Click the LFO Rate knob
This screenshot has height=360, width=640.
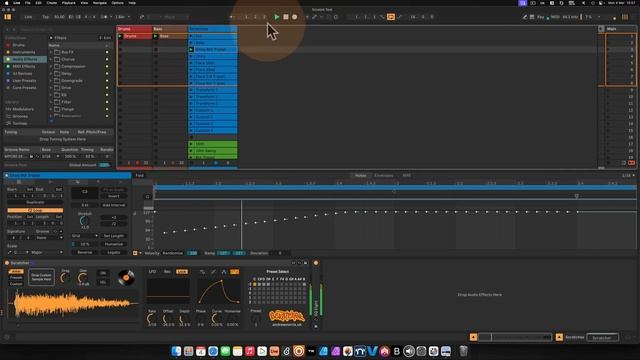click(152, 319)
